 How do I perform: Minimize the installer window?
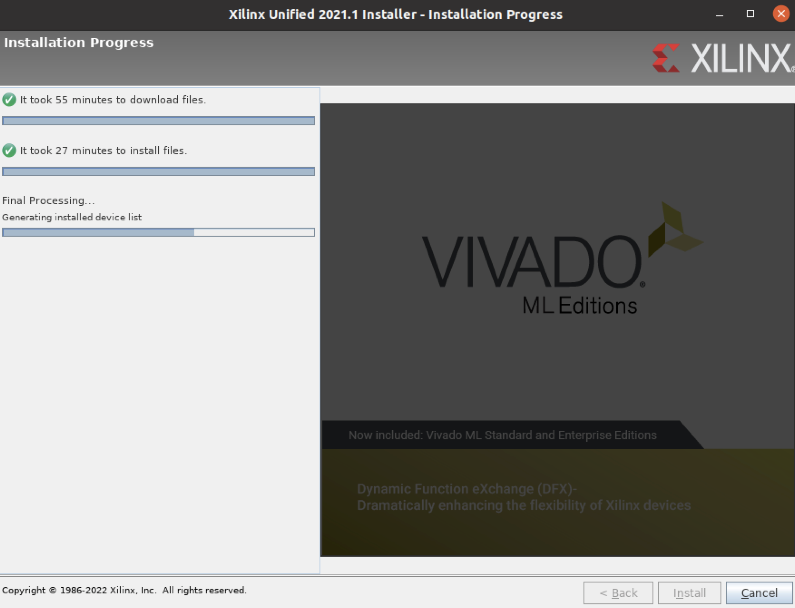coord(719,14)
